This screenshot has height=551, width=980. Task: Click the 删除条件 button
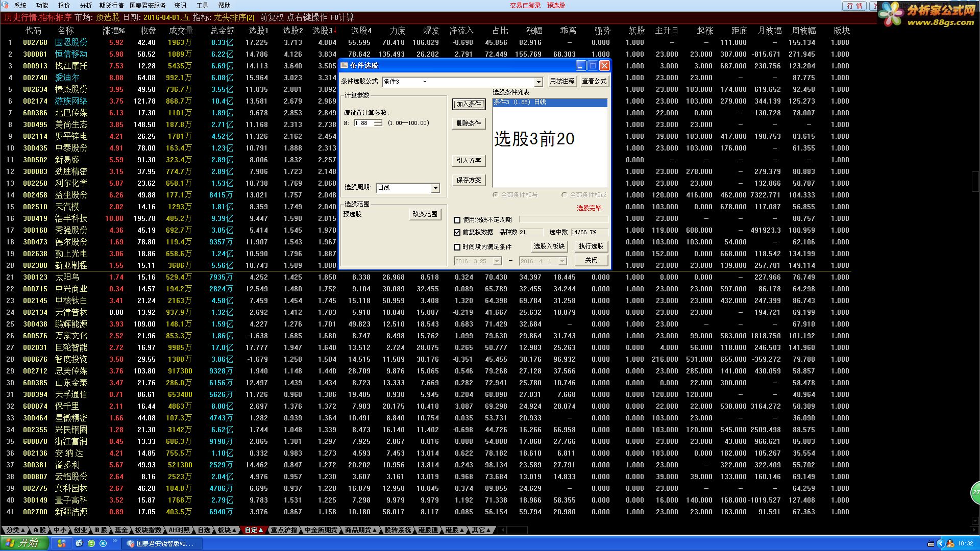pyautogui.click(x=469, y=123)
